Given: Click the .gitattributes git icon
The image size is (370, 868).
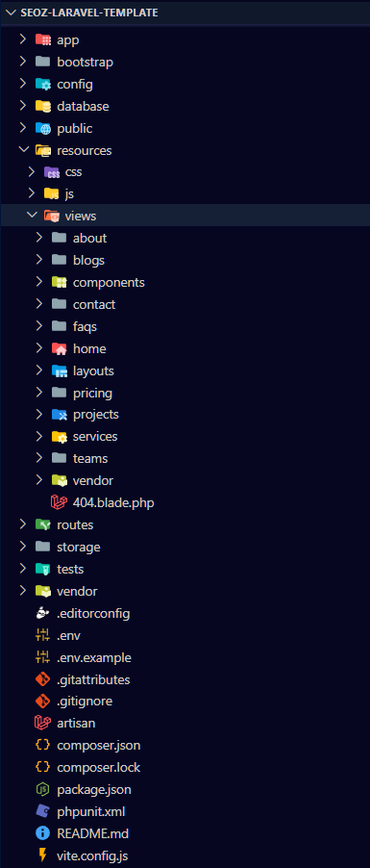Looking at the screenshot, I should (43, 679).
